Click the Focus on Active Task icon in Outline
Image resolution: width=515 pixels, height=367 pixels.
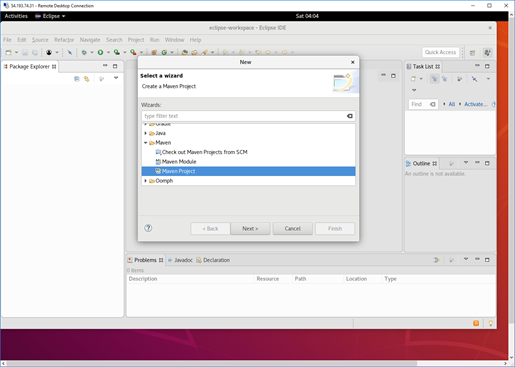pyautogui.click(x=451, y=164)
